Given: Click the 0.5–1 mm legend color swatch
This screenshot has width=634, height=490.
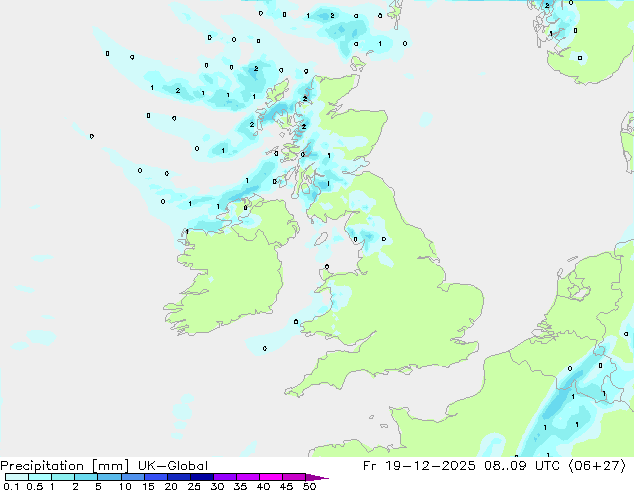Looking at the screenshot, I should click(x=40, y=477).
